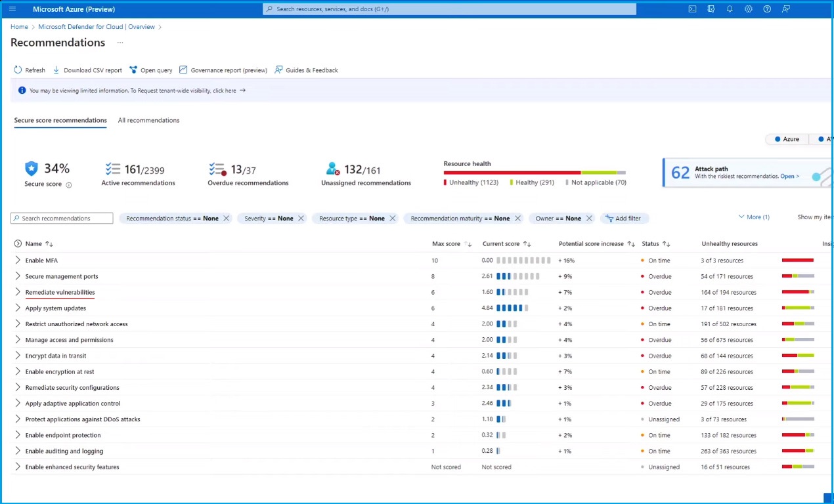Remove the Severity filter
This screenshot has width=834, height=504.
pos(301,219)
